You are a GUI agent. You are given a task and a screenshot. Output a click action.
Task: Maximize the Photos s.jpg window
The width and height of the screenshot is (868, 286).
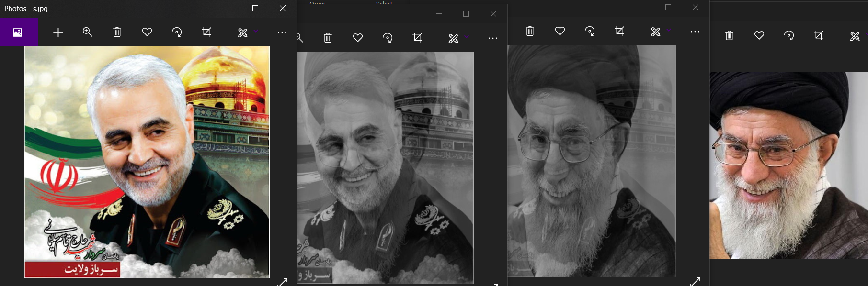(255, 8)
